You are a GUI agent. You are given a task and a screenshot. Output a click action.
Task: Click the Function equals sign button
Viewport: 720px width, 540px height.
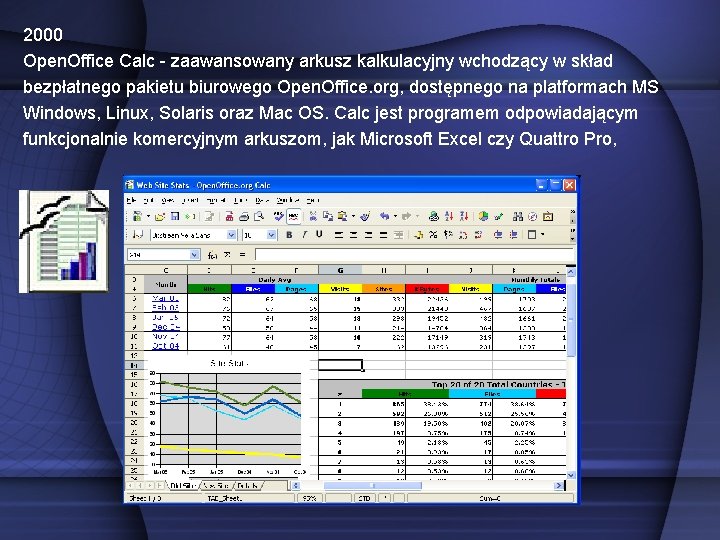pyautogui.click(x=242, y=254)
